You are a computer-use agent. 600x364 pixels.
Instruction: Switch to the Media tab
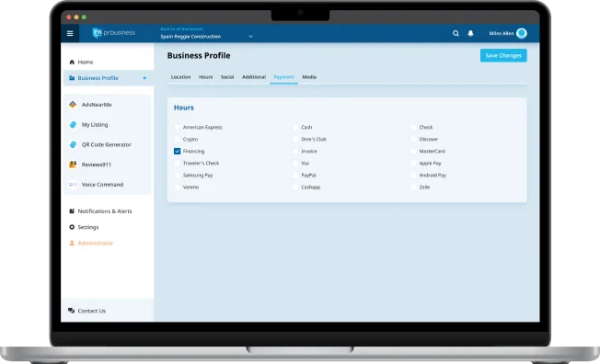(x=309, y=77)
